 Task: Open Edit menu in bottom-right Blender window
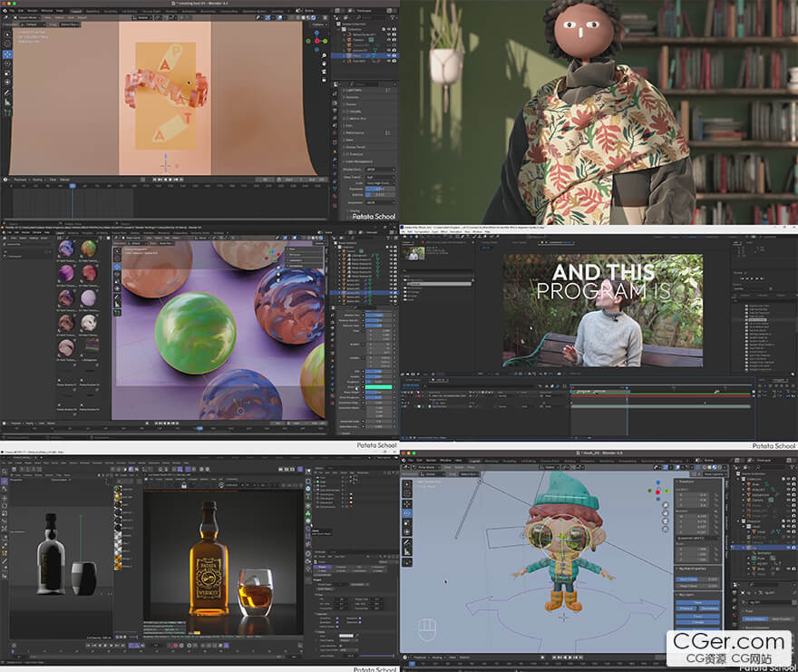click(x=420, y=460)
